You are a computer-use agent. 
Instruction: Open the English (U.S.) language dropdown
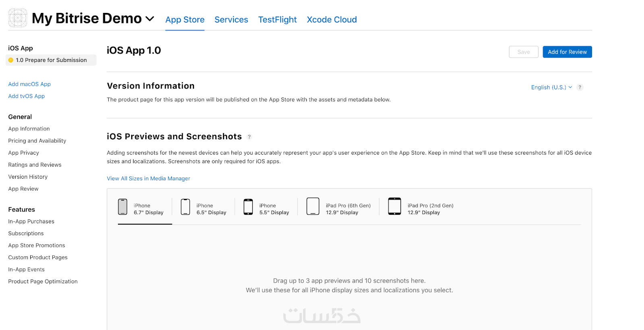tap(551, 87)
